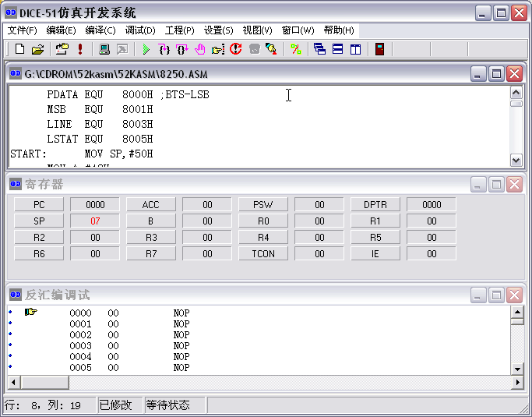Click the DPTR register label button

click(x=375, y=205)
